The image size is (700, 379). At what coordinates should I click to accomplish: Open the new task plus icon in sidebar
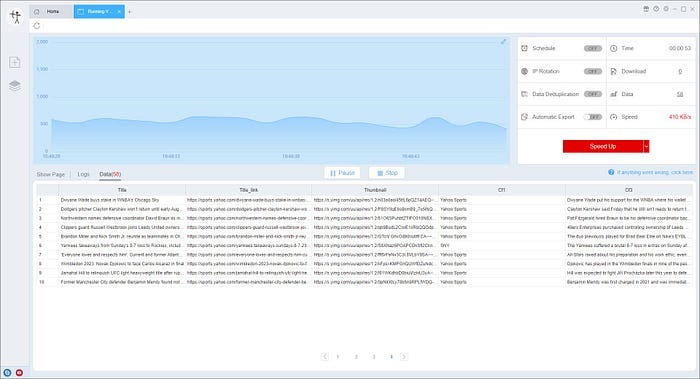click(15, 62)
